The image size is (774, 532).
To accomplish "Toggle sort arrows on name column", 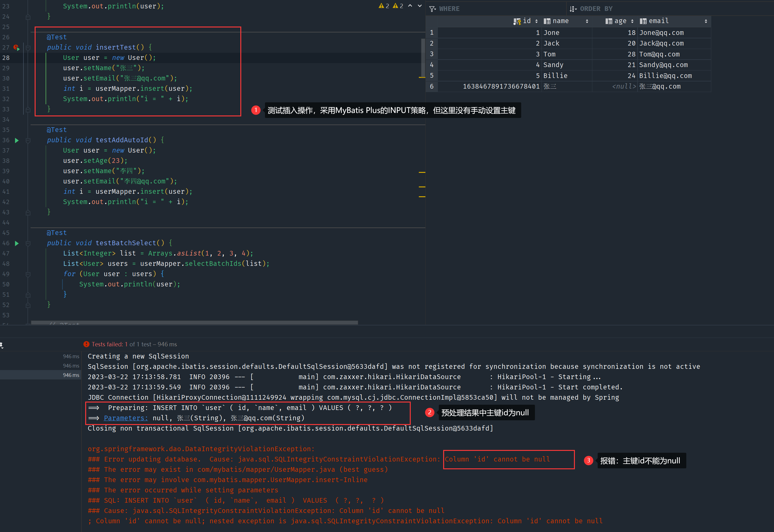I will [587, 21].
